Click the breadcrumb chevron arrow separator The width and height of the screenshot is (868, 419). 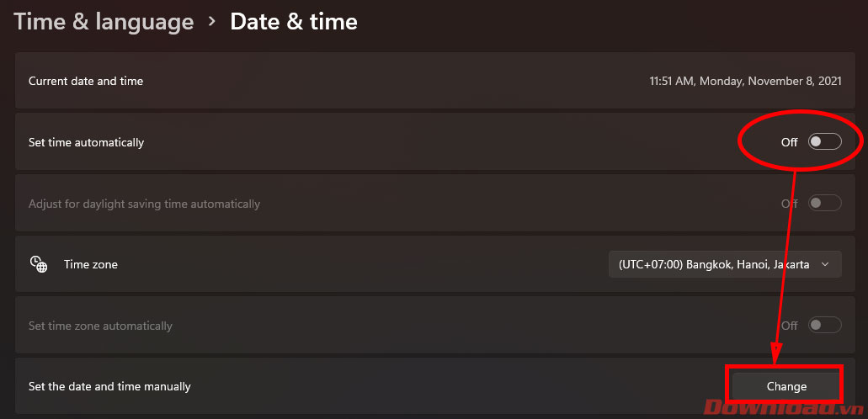(212, 22)
